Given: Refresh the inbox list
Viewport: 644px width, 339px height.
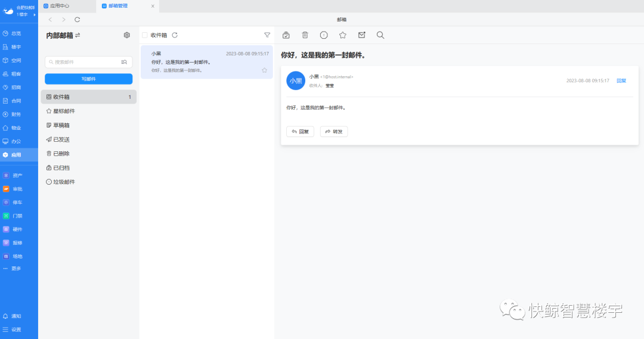Looking at the screenshot, I should point(175,35).
